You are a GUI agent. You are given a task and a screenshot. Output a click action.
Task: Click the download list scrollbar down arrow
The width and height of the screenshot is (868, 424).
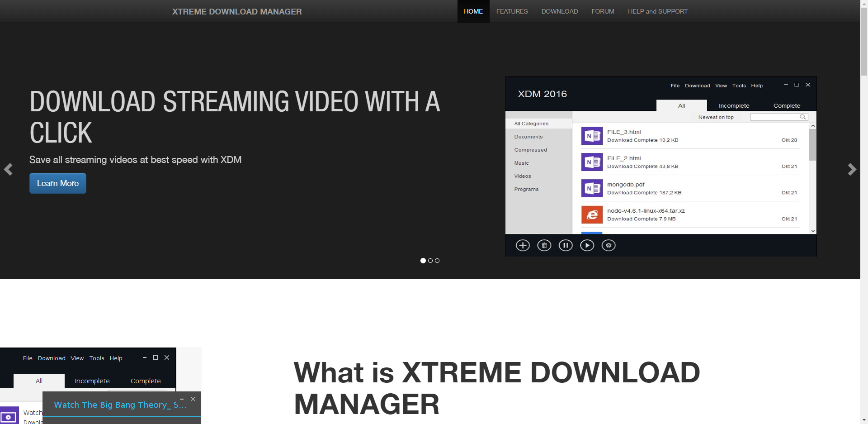pyautogui.click(x=812, y=231)
